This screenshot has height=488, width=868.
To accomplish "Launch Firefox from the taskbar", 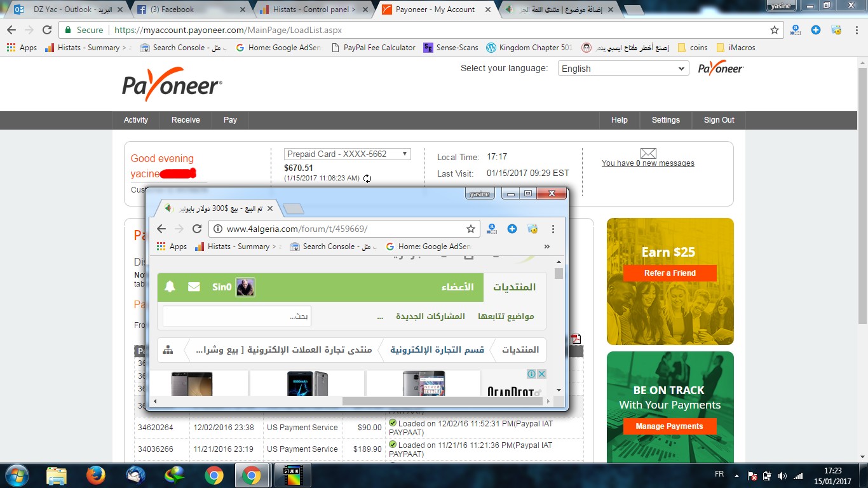I will 95,475.
